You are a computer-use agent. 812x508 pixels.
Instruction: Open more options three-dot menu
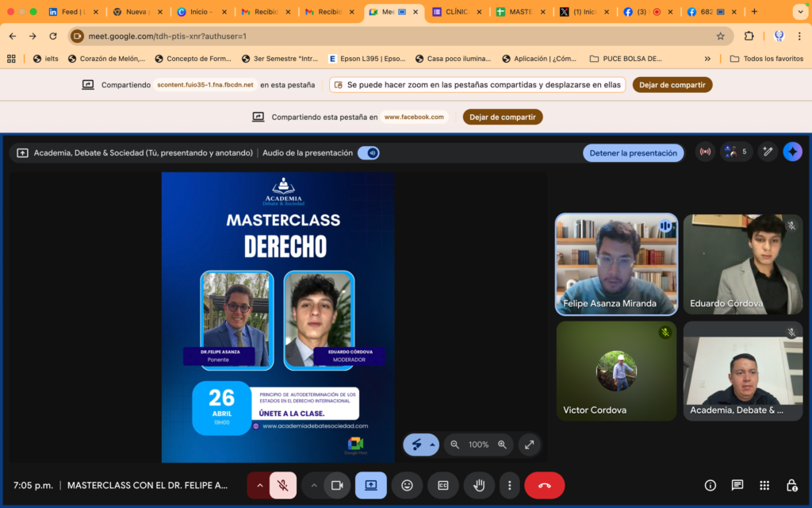[x=509, y=485]
